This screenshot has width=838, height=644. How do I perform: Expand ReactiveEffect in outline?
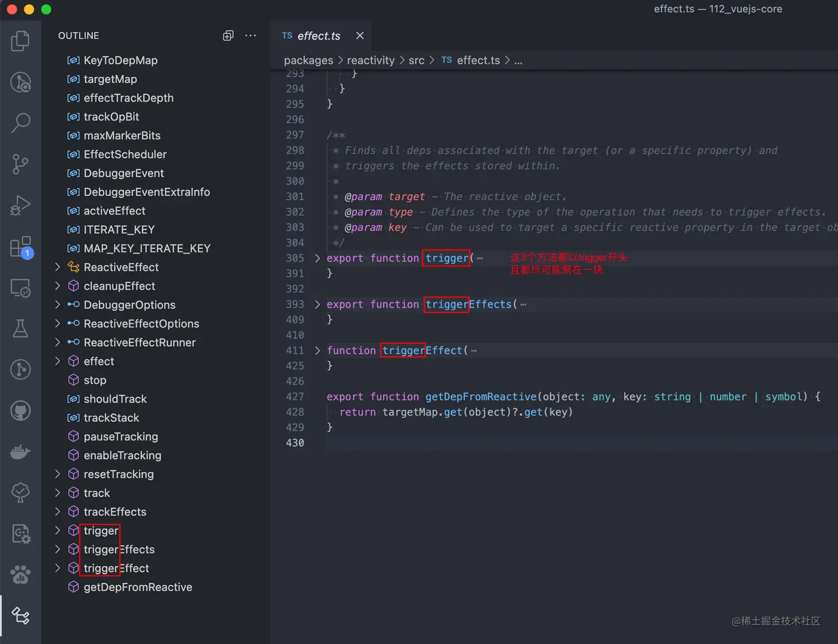[x=58, y=267]
